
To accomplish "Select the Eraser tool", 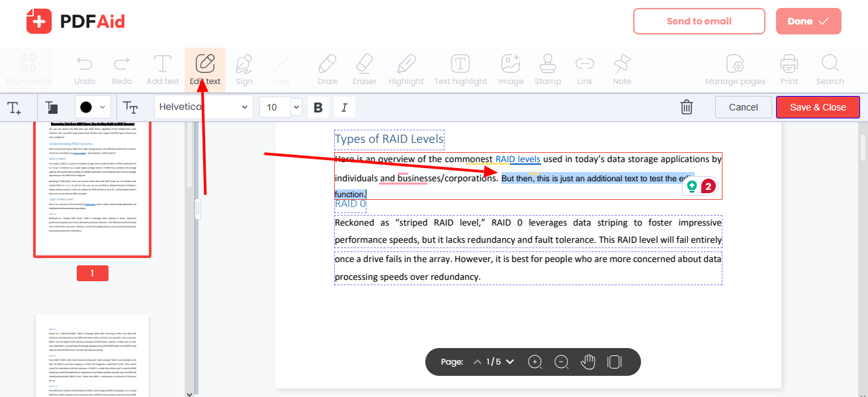I will (364, 69).
